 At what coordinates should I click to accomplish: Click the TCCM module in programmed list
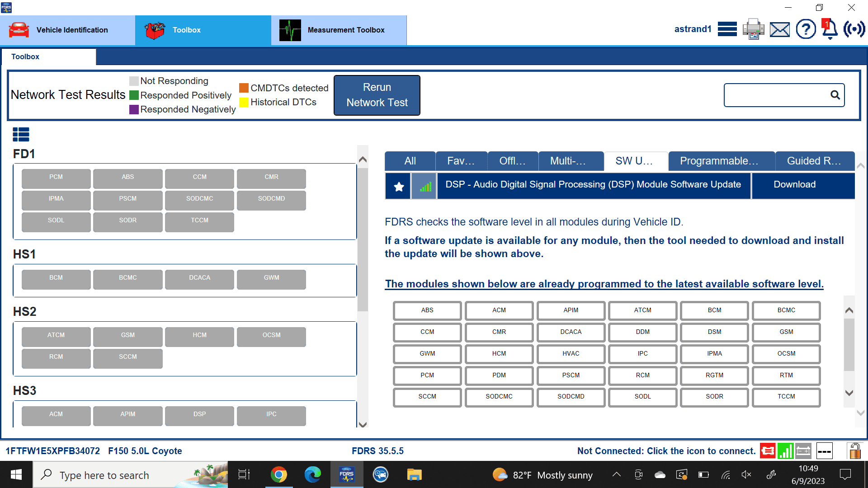tap(786, 397)
